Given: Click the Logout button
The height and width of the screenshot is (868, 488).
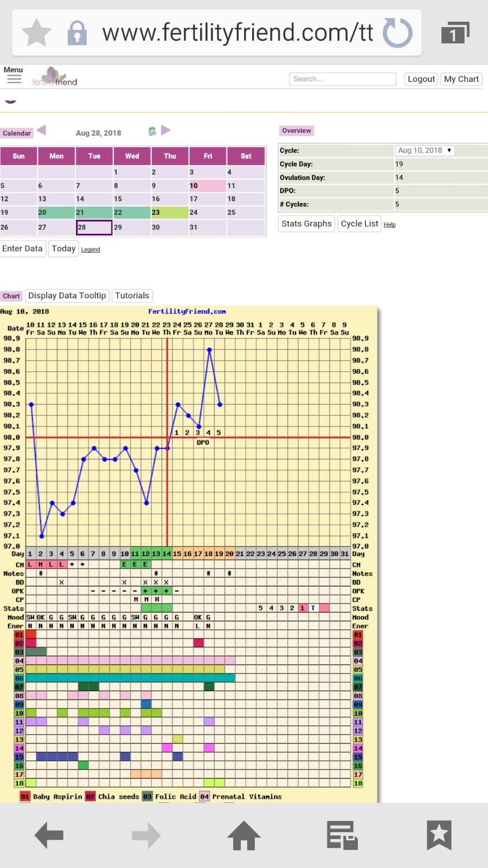Looking at the screenshot, I should coord(421,79).
